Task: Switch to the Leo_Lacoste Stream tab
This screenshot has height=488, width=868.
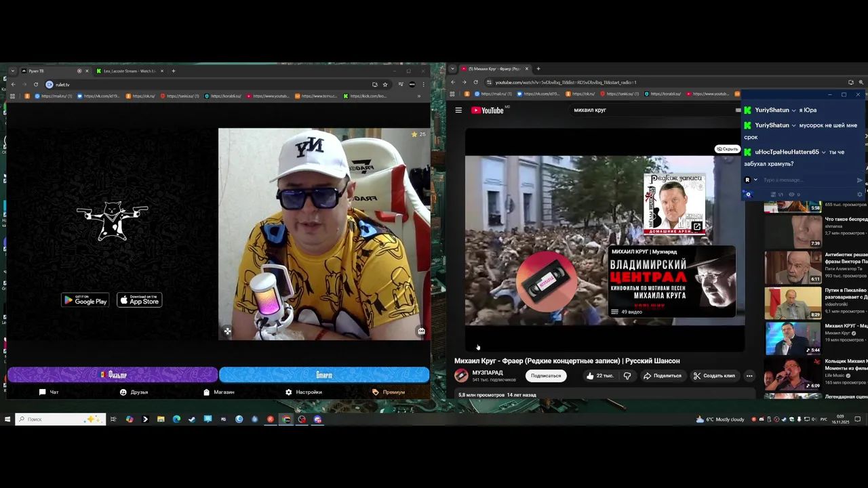Action: (129, 70)
